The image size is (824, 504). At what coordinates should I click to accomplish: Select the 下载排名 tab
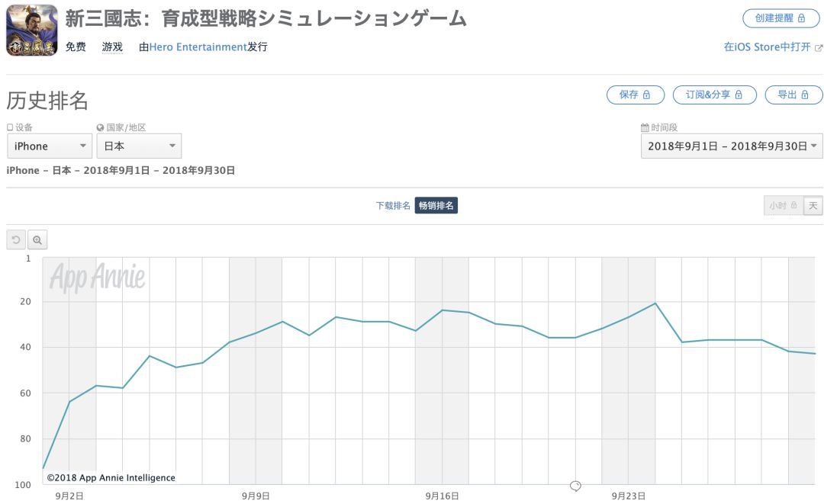click(x=393, y=206)
